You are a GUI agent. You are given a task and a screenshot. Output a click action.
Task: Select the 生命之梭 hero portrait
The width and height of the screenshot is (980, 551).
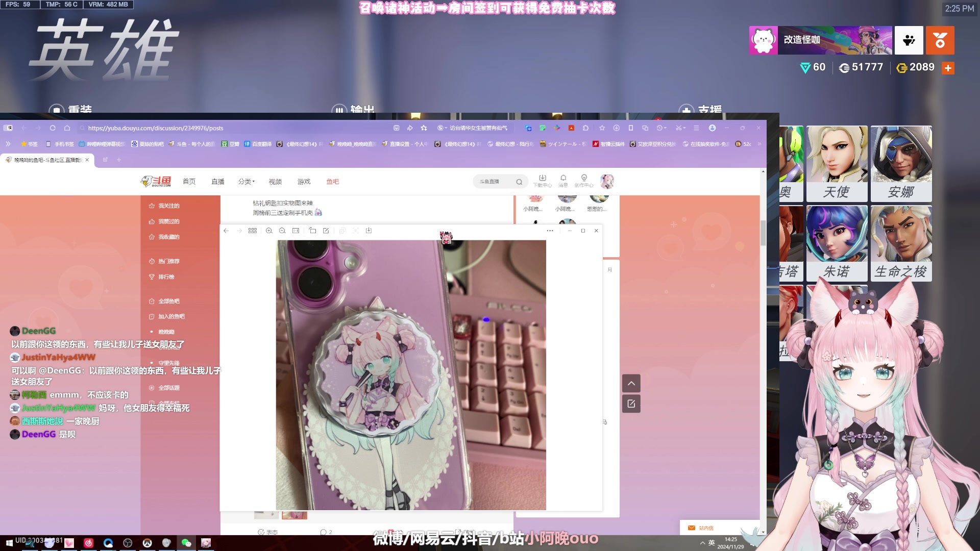tap(901, 243)
